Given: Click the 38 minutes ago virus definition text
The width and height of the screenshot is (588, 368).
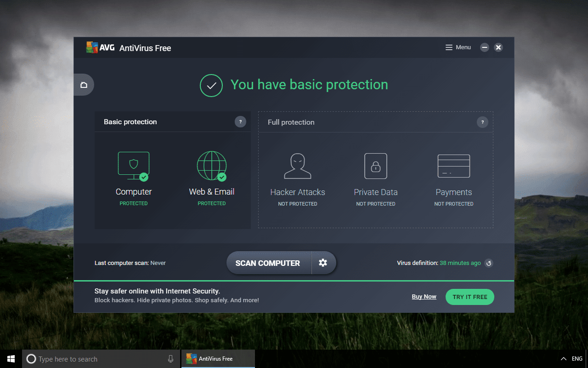Looking at the screenshot, I should (460, 263).
